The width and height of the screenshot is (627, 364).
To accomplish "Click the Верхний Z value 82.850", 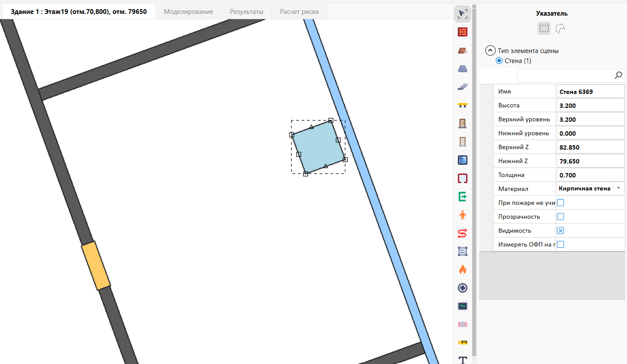I will point(590,147).
